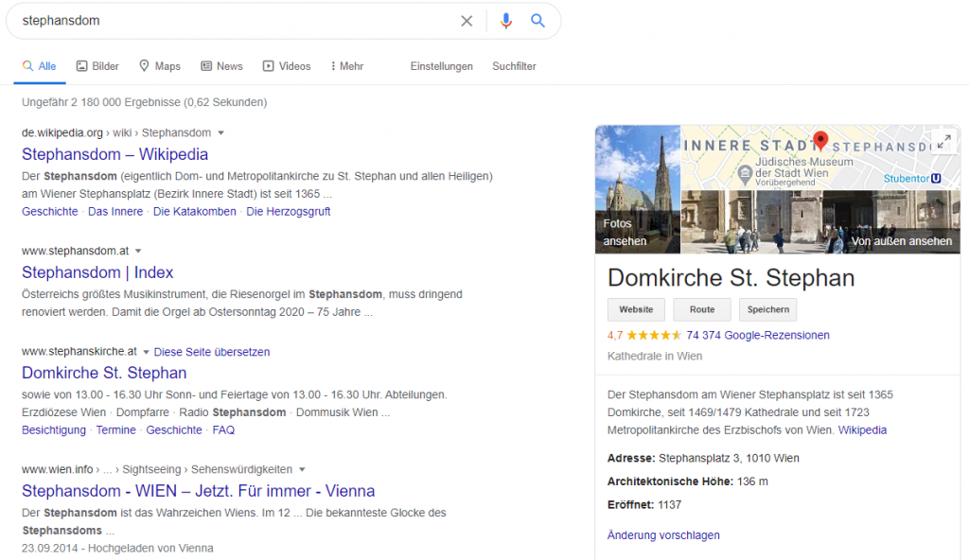969x560 pixels.
Task: Open the Domkirche St. Stephan result title
Action: (104, 373)
